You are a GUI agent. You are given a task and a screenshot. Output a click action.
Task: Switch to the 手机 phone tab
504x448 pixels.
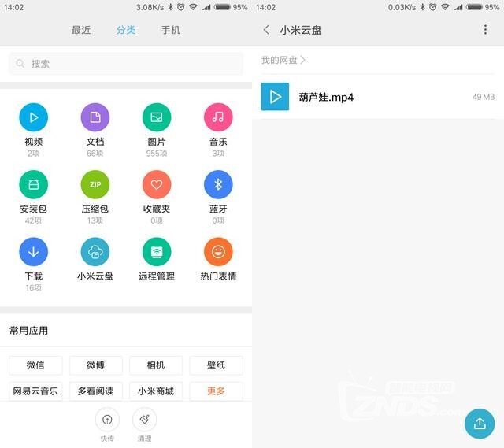(x=170, y=30)
